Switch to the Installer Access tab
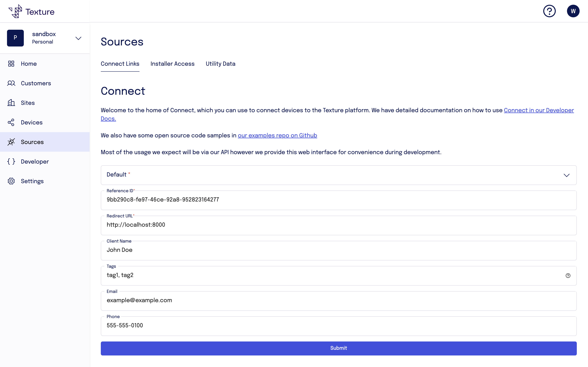588x367 pixels. [172, 64]
